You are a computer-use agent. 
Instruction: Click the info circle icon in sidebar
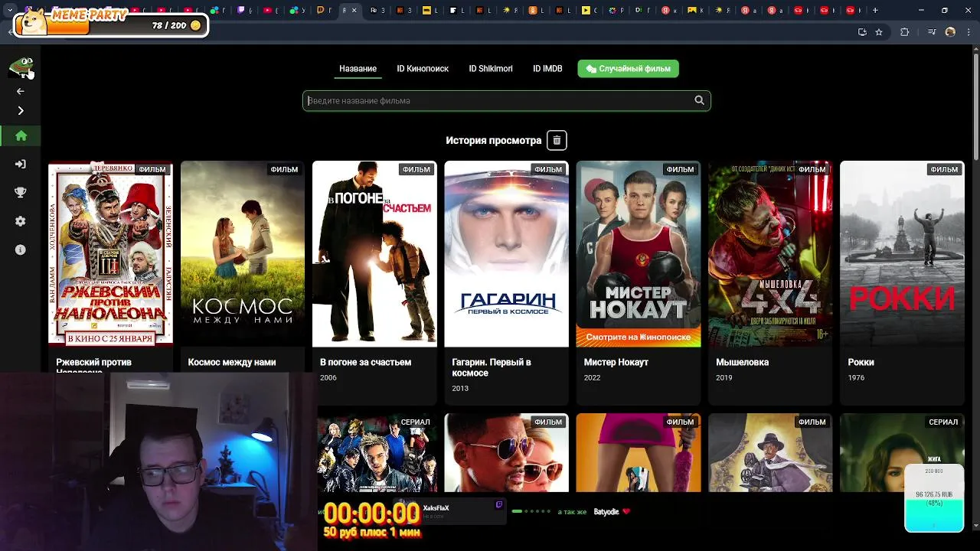pos(21,249)
